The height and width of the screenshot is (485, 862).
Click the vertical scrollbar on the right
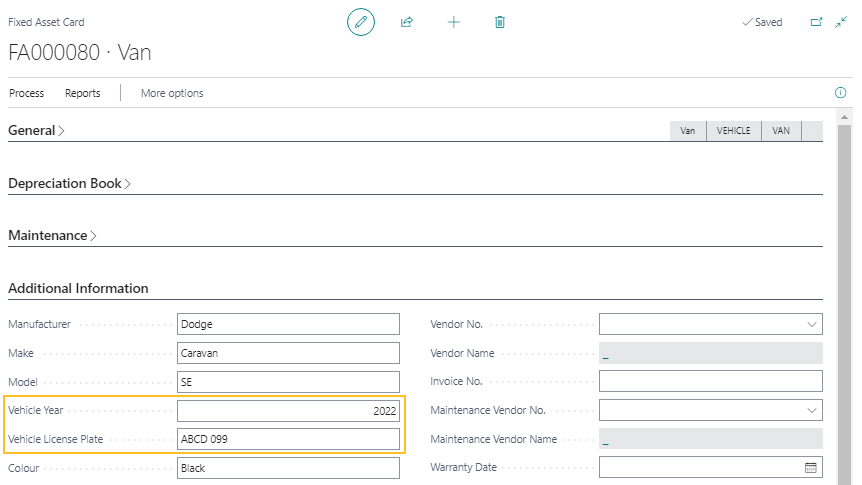pos(844,300)
